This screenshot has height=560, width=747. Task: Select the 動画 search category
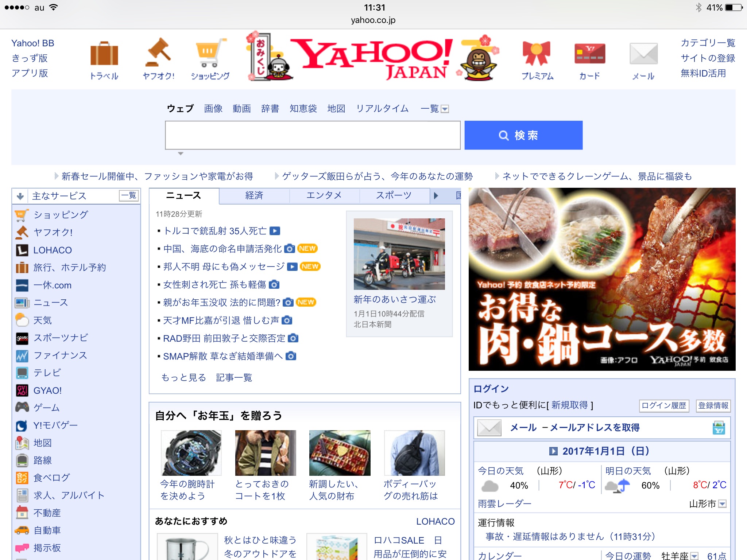pyautogui.click(x=242, y=109)
